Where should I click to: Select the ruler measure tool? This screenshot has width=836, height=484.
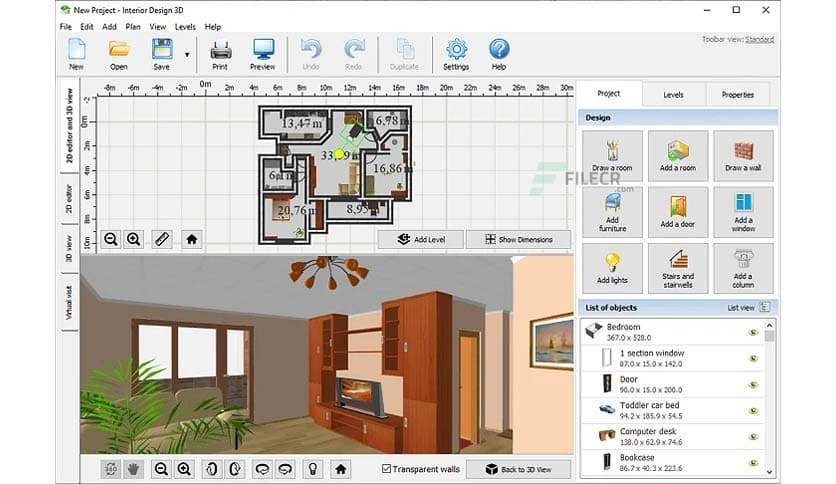tap(162, 239)
